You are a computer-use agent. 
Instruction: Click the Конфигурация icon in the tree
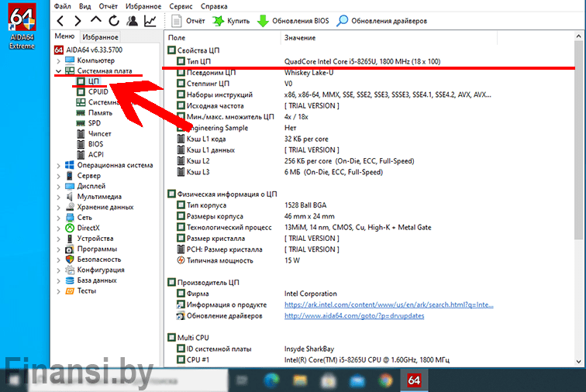(x=70, y=270)
